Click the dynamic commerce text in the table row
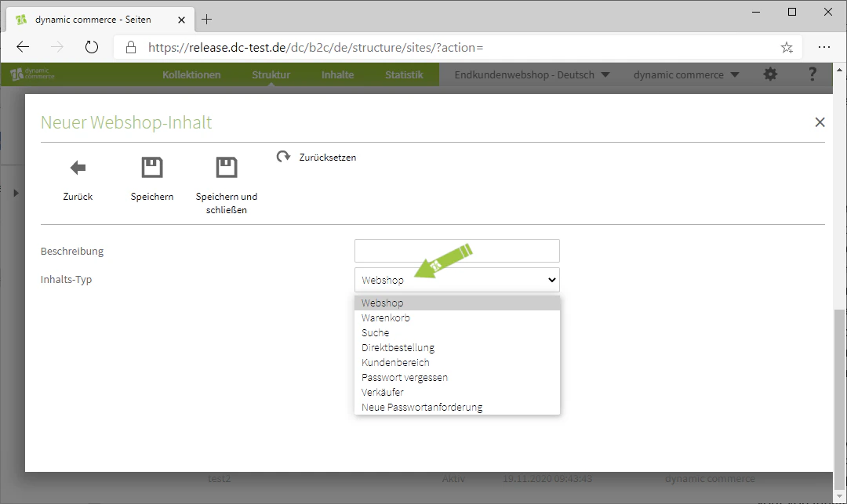 [710, 479]
